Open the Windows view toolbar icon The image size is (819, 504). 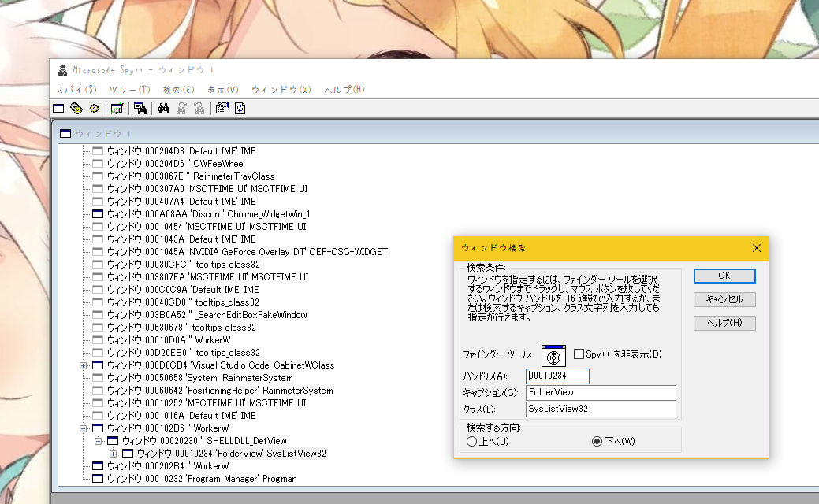[58, 109]
